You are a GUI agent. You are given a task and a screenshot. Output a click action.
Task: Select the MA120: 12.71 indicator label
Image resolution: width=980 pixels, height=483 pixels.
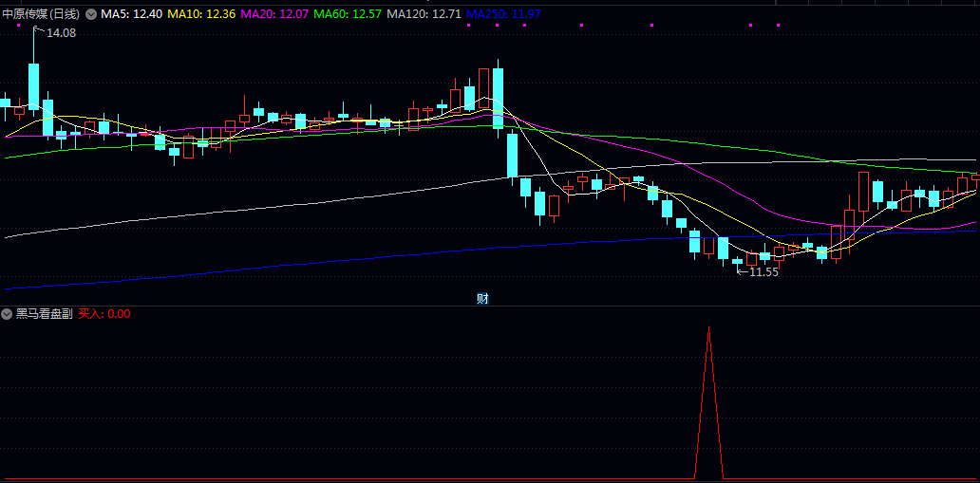point(424,14)
